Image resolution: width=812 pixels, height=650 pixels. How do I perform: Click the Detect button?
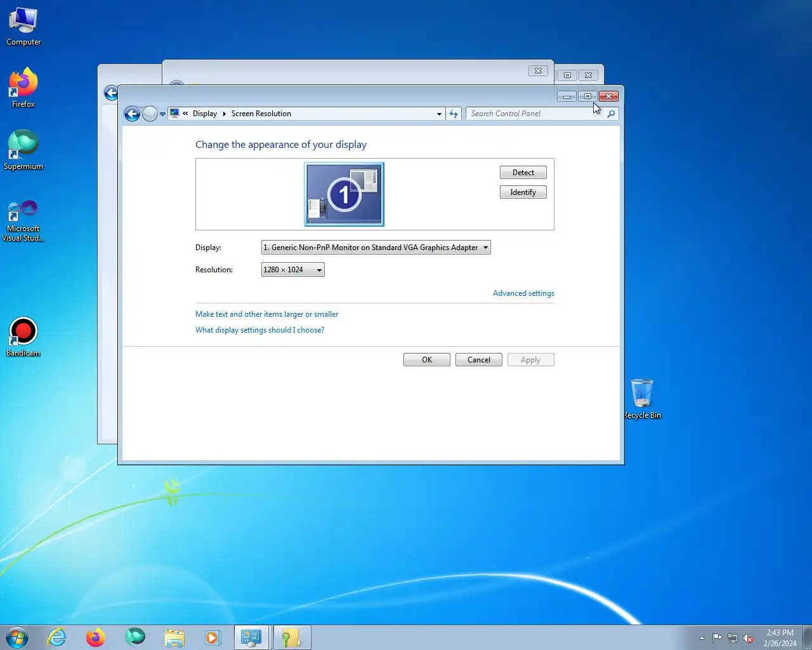coord(523,173)
